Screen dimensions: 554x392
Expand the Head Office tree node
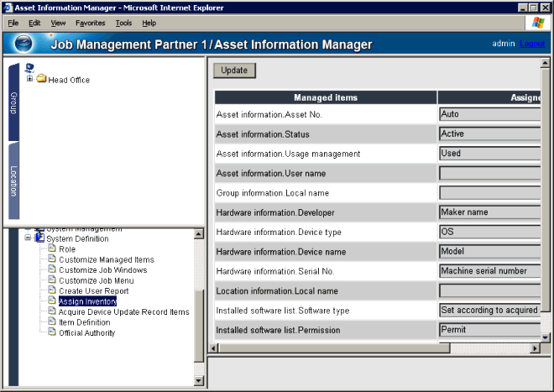[x=30, y=80]
